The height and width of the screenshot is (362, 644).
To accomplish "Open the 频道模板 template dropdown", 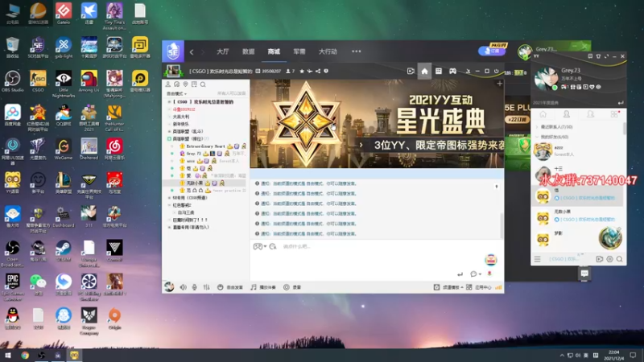I will [x=448, y=287].
